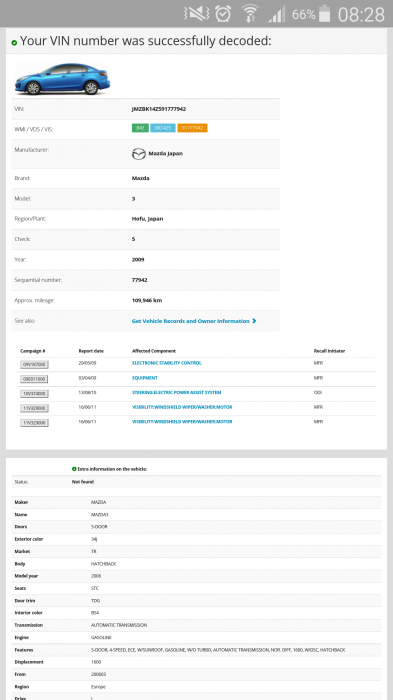Image resolution: width=393 pixels, height=700 pixels.
Task: Tap the Wi-Fi status icon
Action: point(250,14)
